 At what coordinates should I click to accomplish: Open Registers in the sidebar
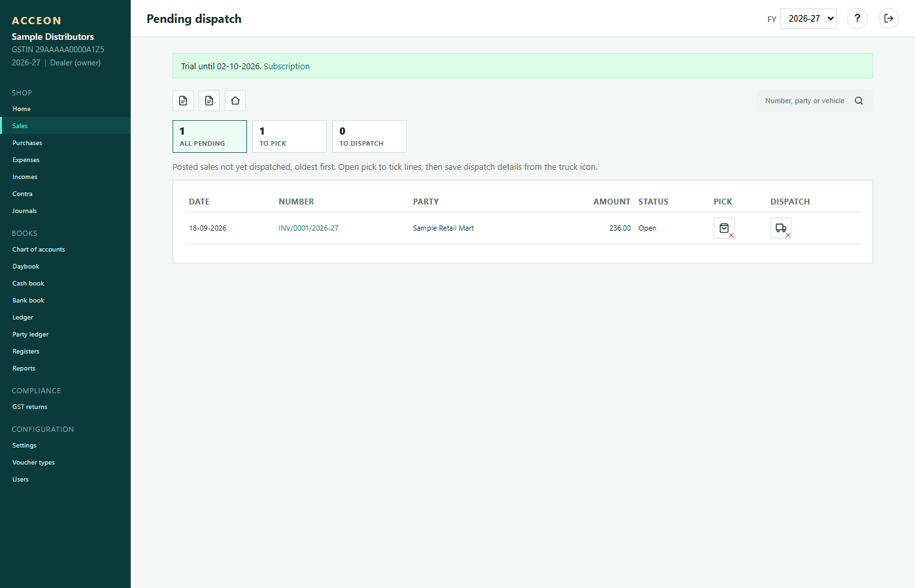tap(65, 351)
